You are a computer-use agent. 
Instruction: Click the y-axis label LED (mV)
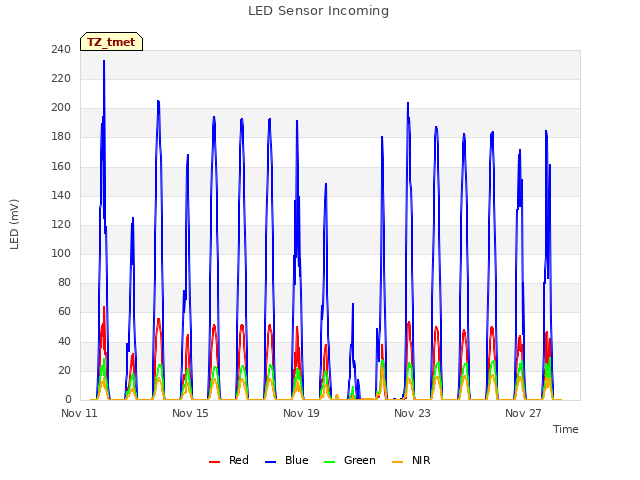tap(14, 224)
